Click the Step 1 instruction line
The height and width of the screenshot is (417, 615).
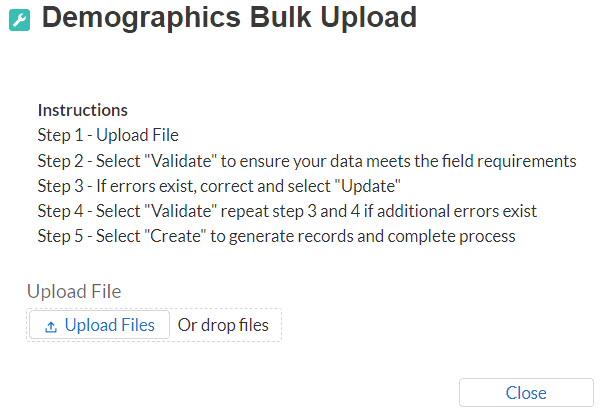coord(108,135)
